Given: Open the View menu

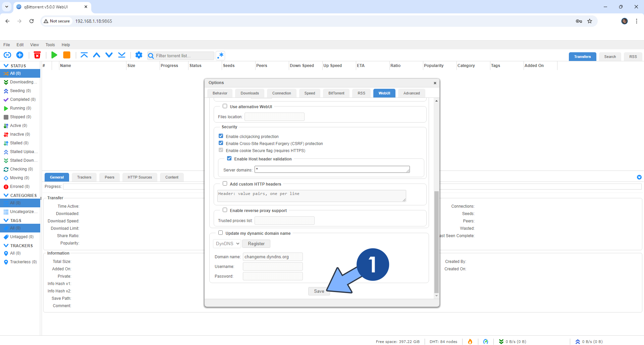Looking at the screenshot, I should 35,45.
